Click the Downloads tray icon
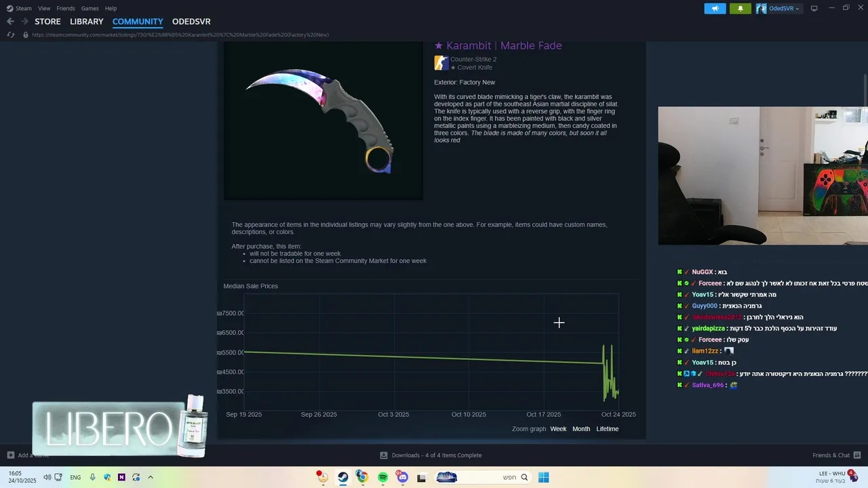Viewport: 868px width, 488px height. pos(384,455)
